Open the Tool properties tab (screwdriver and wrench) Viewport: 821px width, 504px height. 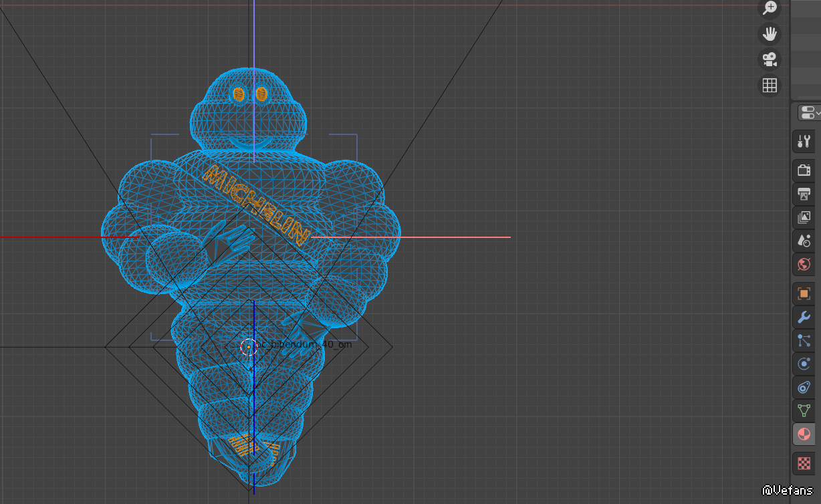coord(804,142)
